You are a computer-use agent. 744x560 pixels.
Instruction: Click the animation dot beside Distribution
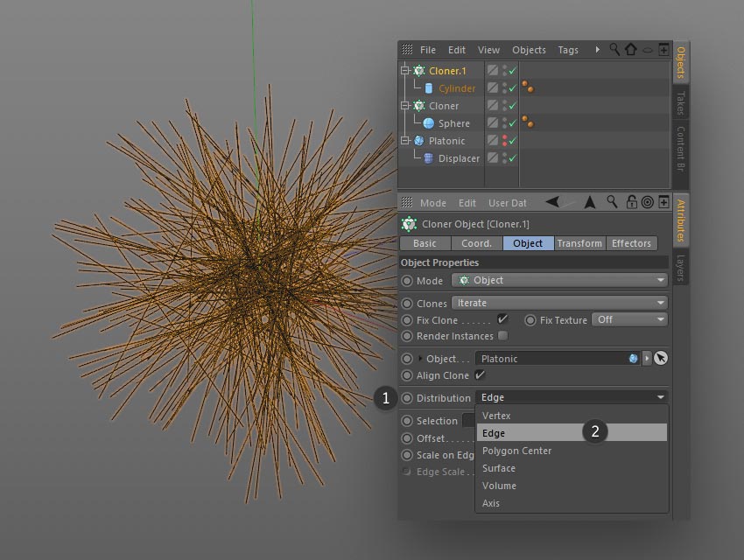pos(407,398)
